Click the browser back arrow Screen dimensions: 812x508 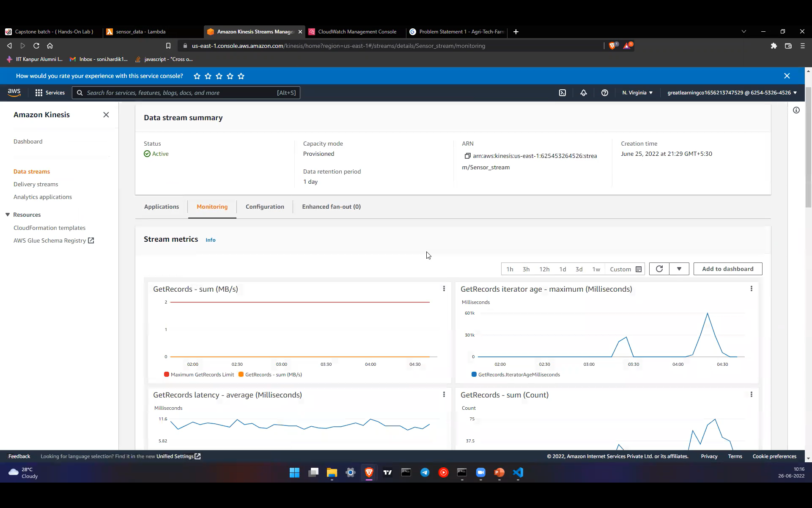[9, 46]
